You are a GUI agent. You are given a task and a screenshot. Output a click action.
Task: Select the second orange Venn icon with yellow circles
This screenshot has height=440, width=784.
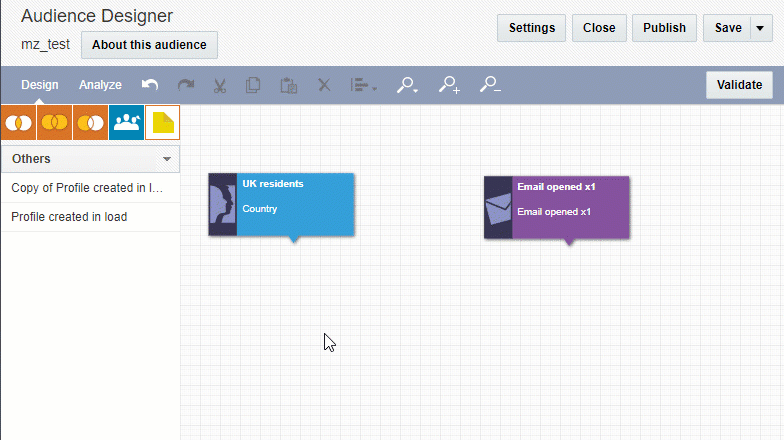tap(54, 122)
